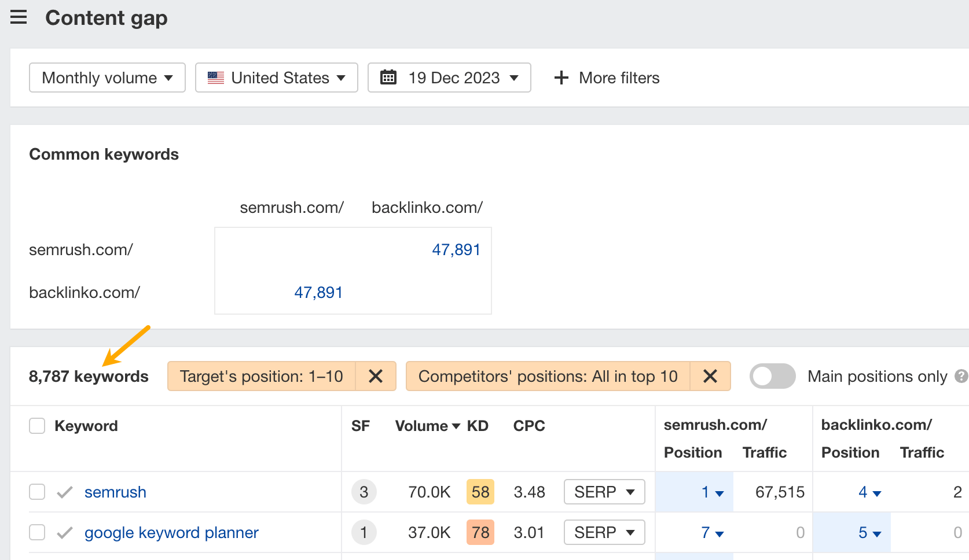Remove the Competitors' positions filter via its X
Viewport: 969px width, 560px height.
tap(710, 376)
